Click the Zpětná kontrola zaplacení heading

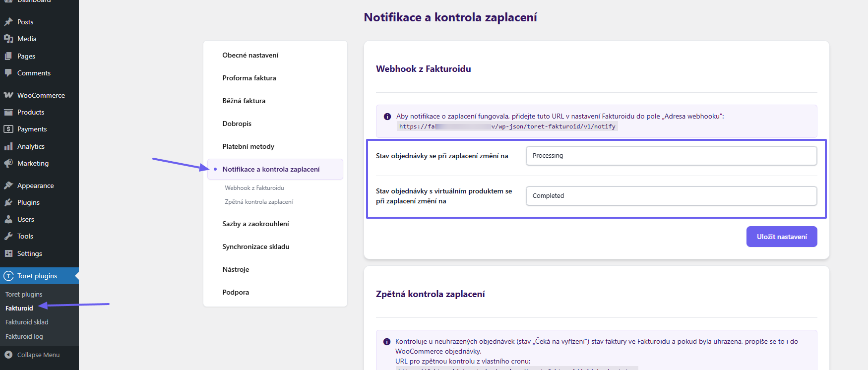coord(431,294)
